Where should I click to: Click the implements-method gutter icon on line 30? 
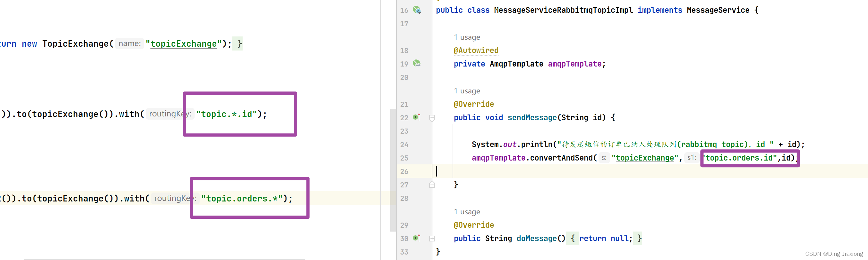(x=417, y=238)
